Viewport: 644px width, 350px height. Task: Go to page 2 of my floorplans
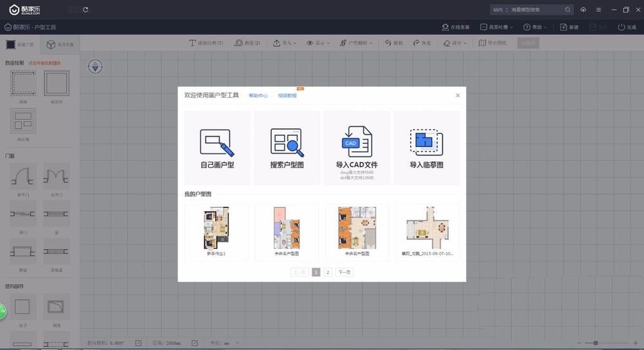pos(328,273)
